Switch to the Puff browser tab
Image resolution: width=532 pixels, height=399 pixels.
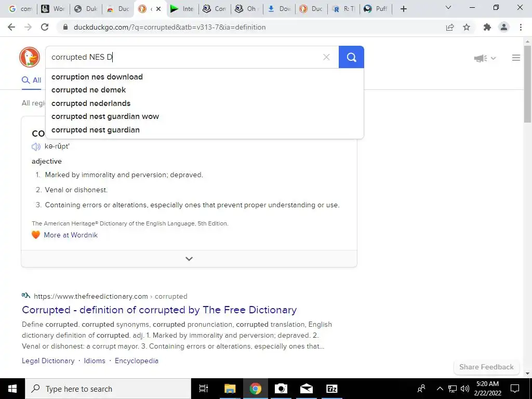[376, 9]
